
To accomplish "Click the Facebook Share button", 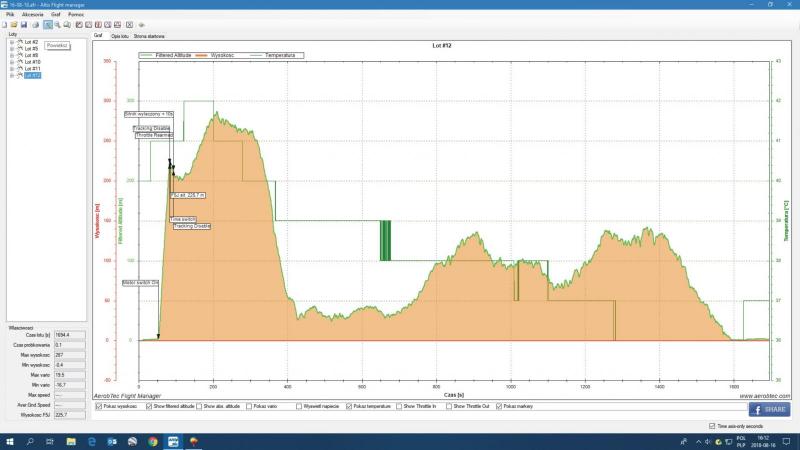I will coord(768,409).
